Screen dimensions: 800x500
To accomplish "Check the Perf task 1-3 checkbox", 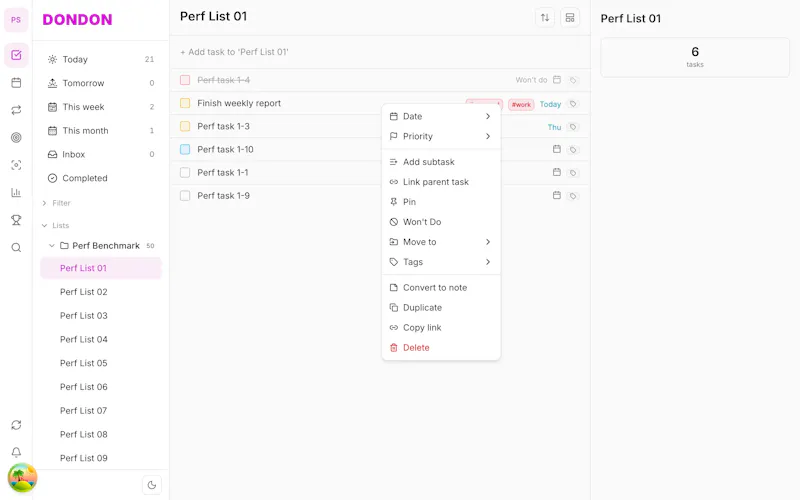I will pyautogui.click(x=185, y=127).
